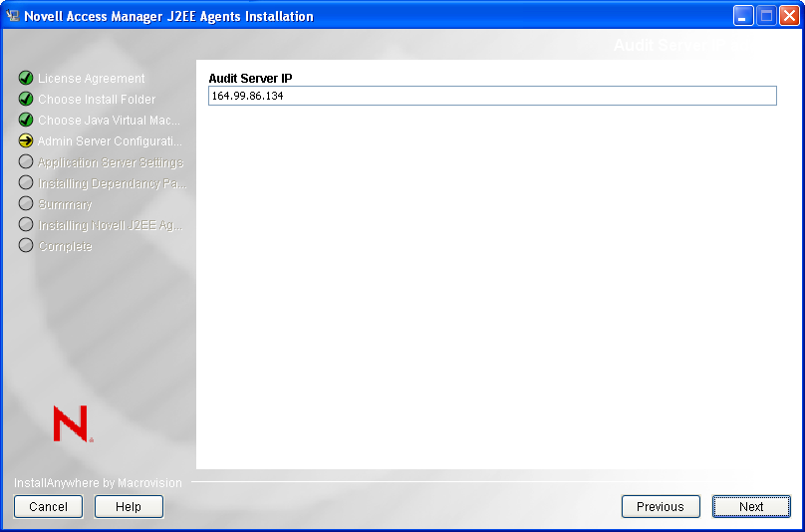Click the bold Audit Server IP label
This screenshot has height=532, width=805.
click(250, 79)
